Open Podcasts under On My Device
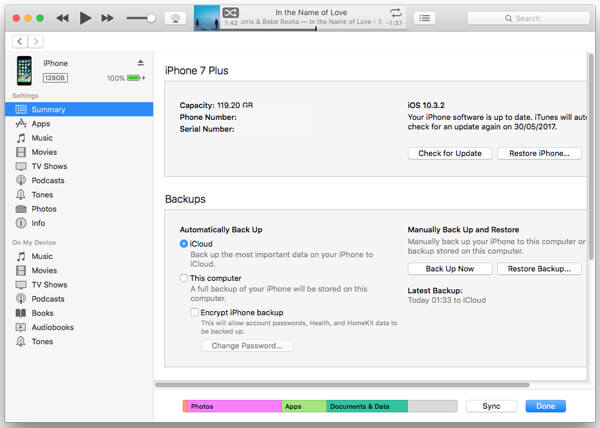 [x=79, y=299]
